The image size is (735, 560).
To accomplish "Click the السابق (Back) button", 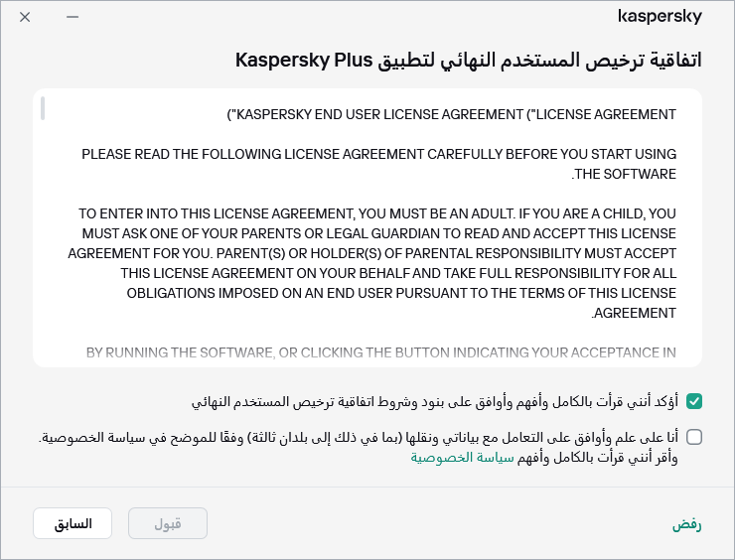I will 73,523.
